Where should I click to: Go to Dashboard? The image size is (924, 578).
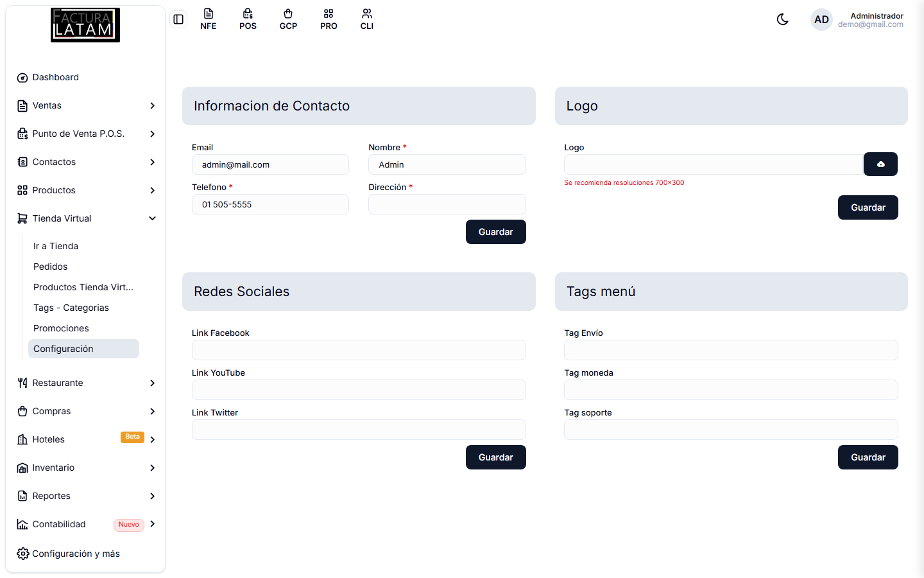85,77
